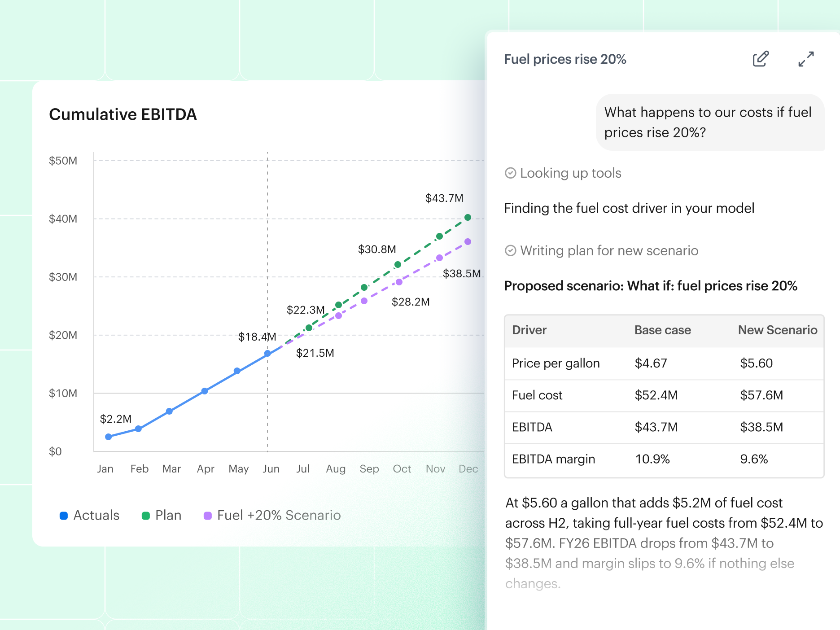Click the January $2.2M data point
Viewport: 840px width, 630px height.
pyautogui.click(x=108, y=437)
